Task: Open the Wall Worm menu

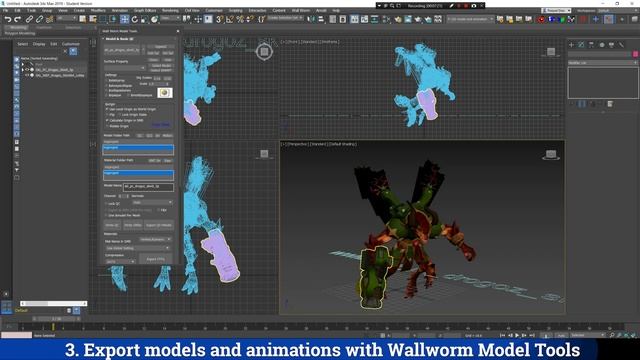Action: 301,10
